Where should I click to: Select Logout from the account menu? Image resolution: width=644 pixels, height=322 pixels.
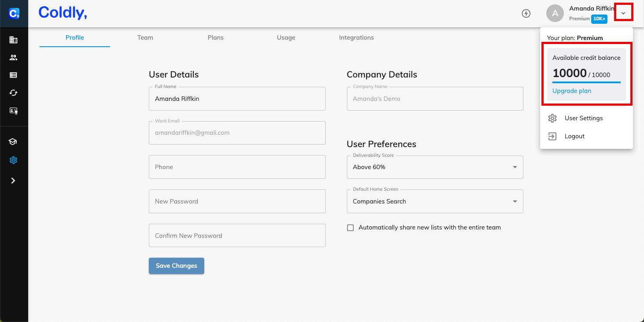pyautogui.click(x=574, y=137)
